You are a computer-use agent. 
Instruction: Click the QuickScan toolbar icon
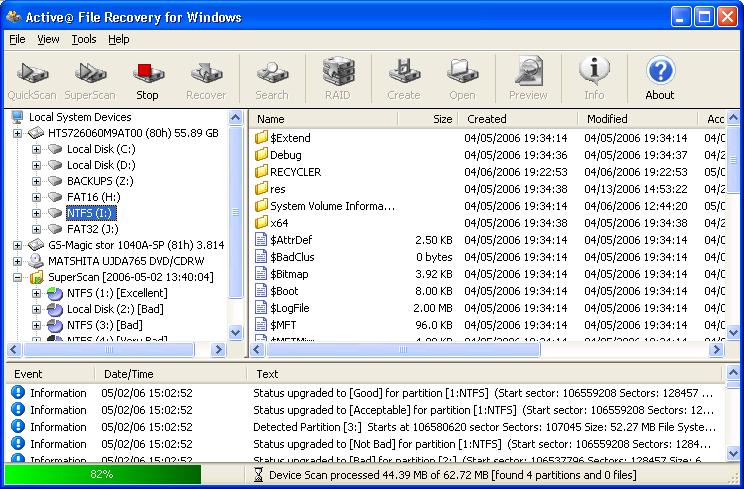coord(32,78)
